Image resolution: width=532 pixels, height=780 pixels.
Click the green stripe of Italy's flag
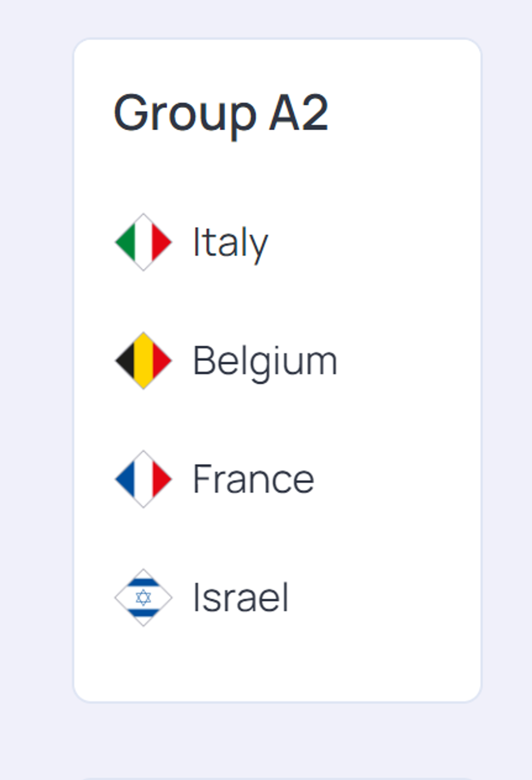tap(126, 242)
